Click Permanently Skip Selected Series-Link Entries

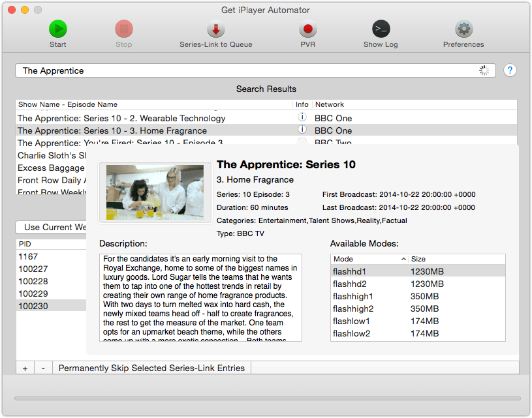click(151, 368)
